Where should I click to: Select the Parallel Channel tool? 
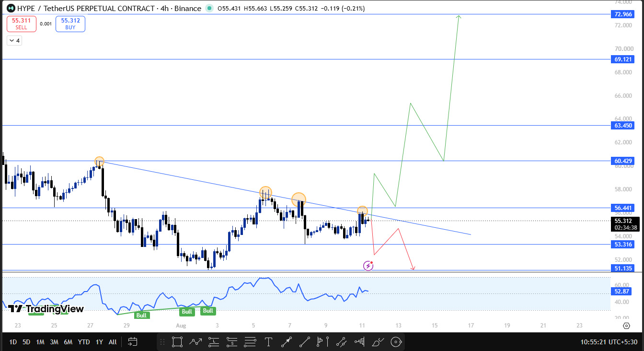coord(341,342)
